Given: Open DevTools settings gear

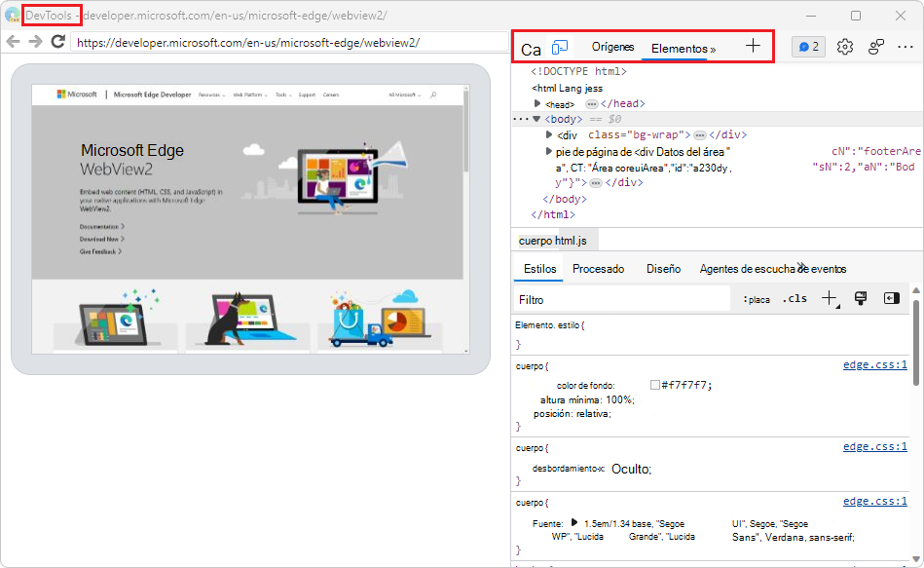Looking at the screenshot, I should [x=844, y=46].
